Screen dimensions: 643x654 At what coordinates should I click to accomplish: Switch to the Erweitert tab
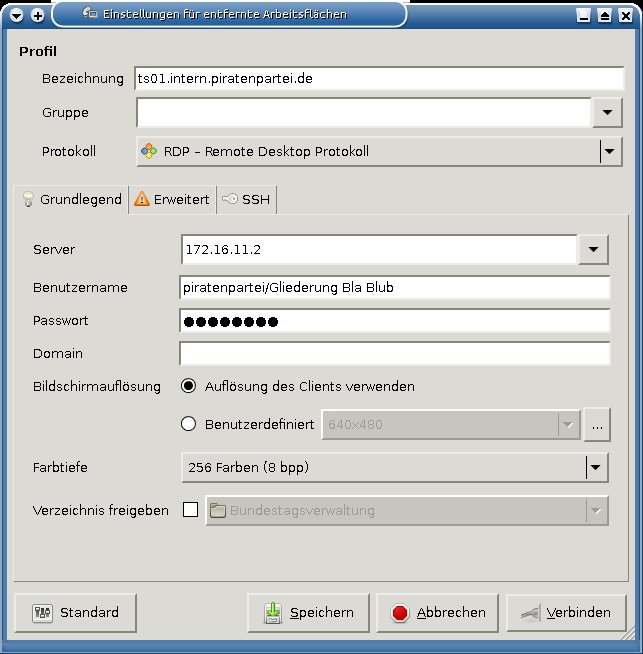[171, 200]
